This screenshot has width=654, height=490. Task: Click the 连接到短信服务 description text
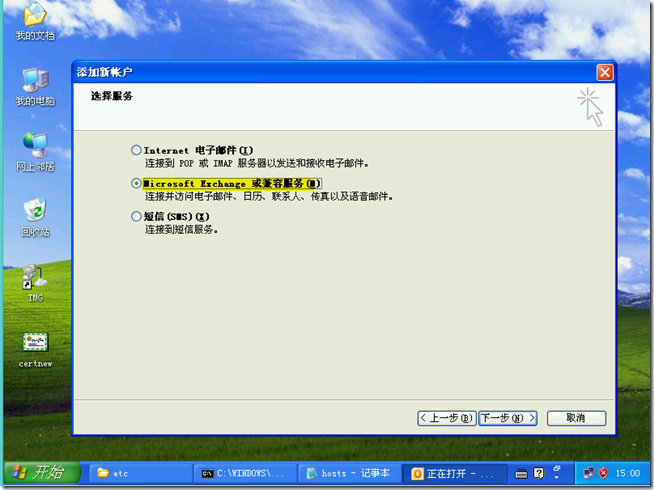pos(181,229)
